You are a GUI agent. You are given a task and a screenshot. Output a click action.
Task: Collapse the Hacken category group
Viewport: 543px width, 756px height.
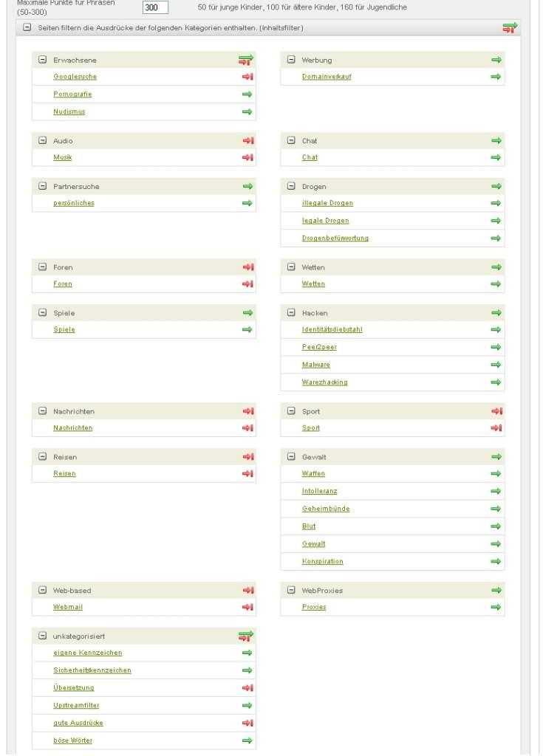coord(291,313)
